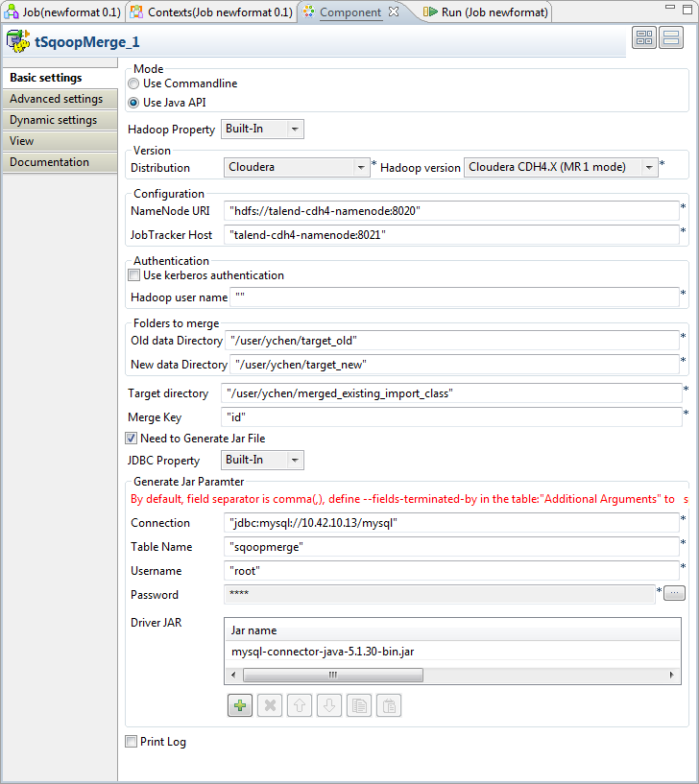Open Dynamic settings section
Viewport: 699px width, 784px height.
(60, 120)
